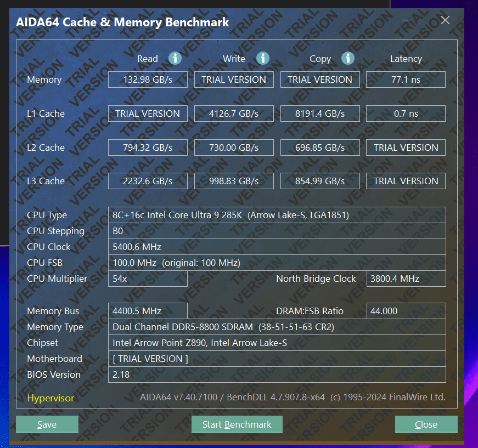The height and width of the screenshot is (448, 478).
Task: Click the Chipset label
Action: (42, 343)
